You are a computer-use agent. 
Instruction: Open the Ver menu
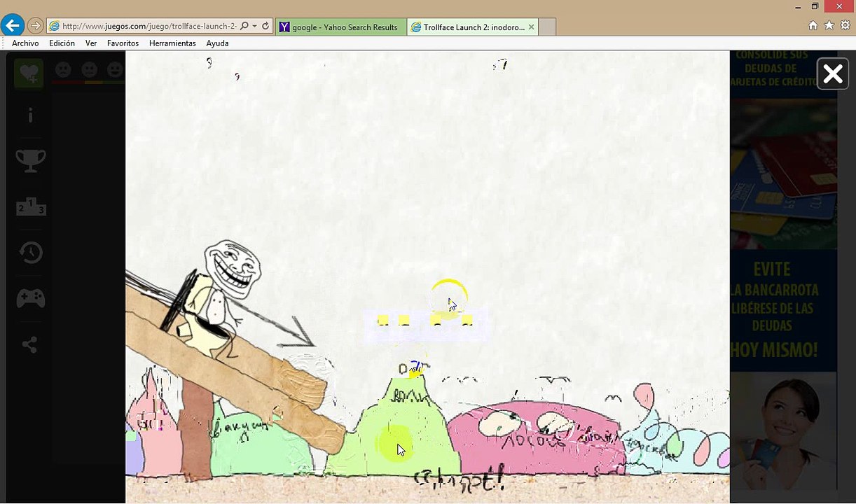point(91,43)
